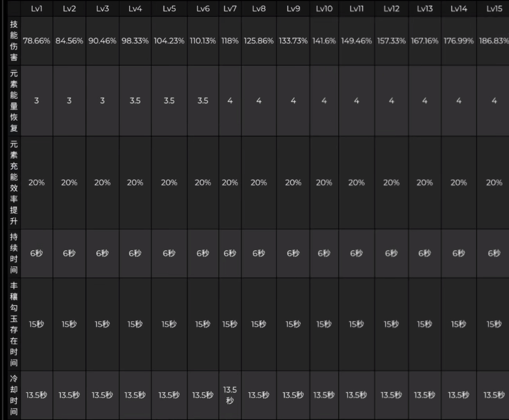This screenshot has width=509, height=420.
Task: Select the 125.86% cell under Lv8
Action: point(259,41)
